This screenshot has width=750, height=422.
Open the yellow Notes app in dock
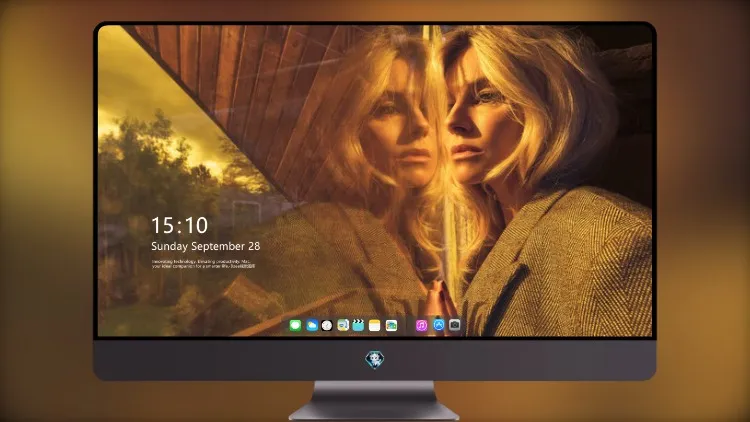click(x=375, y=325)
